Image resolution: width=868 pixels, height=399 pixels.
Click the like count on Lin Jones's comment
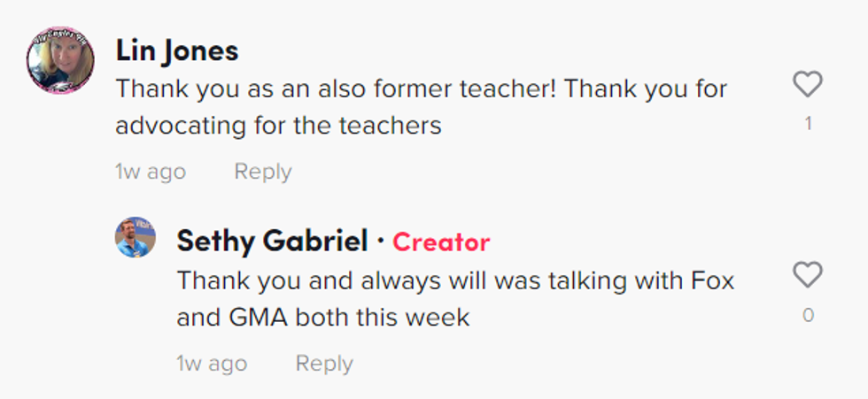point(808,125)
